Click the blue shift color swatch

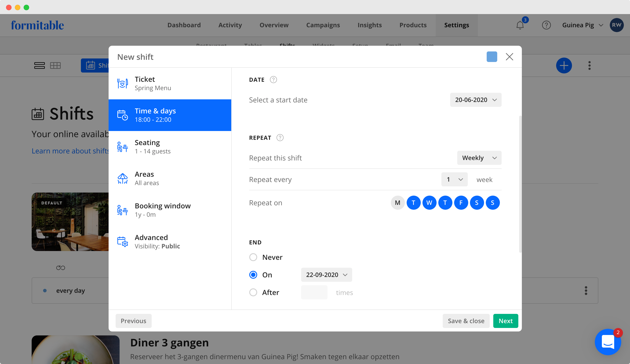point(492,57)
